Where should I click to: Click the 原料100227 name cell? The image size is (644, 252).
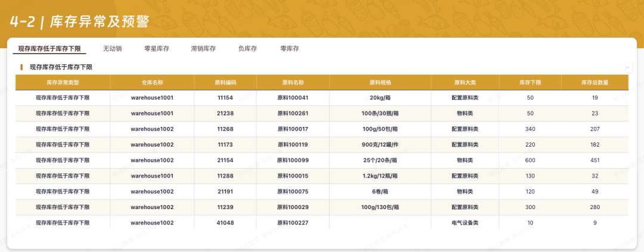coord(293,222)
